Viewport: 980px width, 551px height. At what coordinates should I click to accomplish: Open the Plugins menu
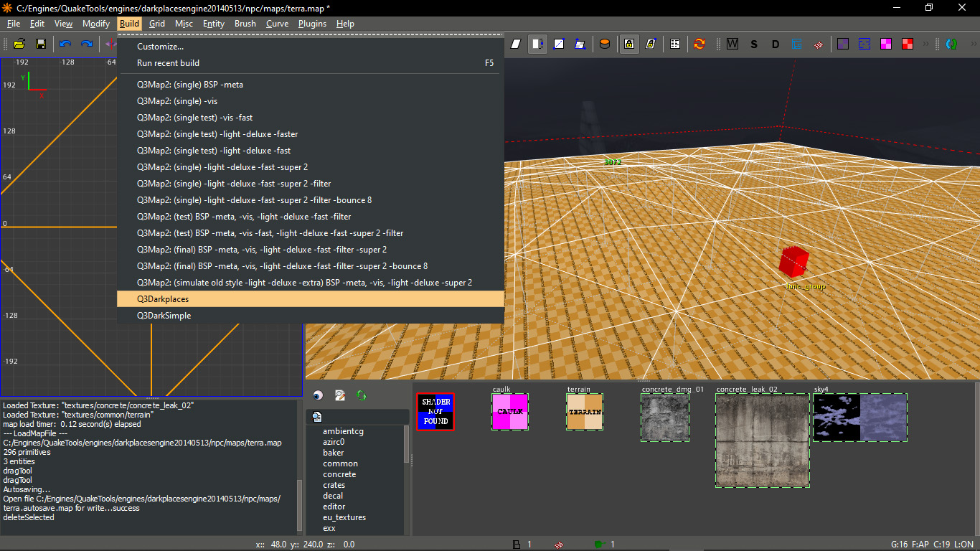click(312, 24)
